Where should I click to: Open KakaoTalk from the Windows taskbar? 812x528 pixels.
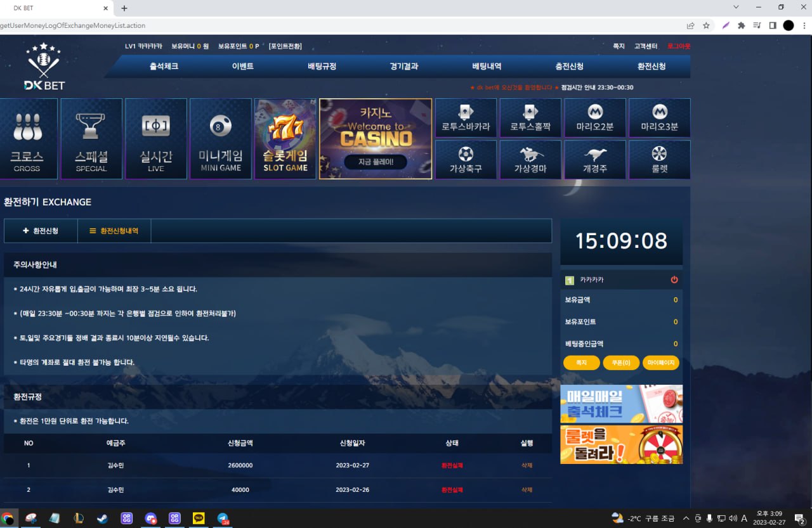199,518
